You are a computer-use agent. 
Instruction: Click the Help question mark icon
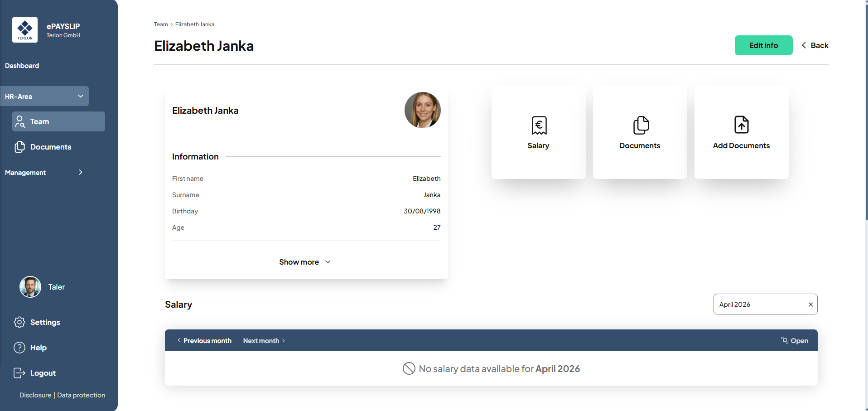(x=19, y=348)
